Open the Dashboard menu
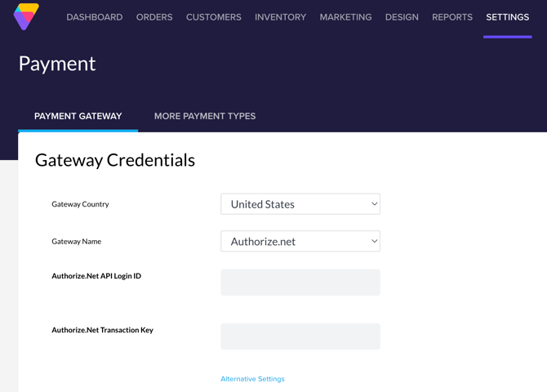Image resolution: width=547 pixels, height=392 pixels. (95, 17)
